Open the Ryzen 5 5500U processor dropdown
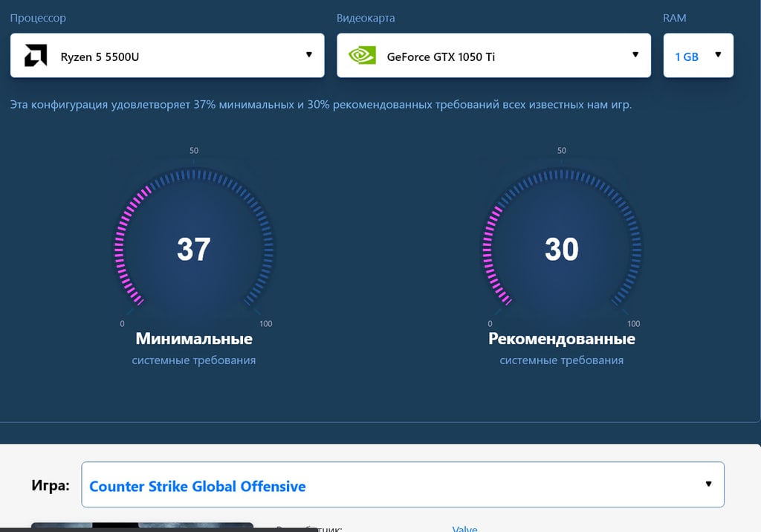 [x=167, y=55]
